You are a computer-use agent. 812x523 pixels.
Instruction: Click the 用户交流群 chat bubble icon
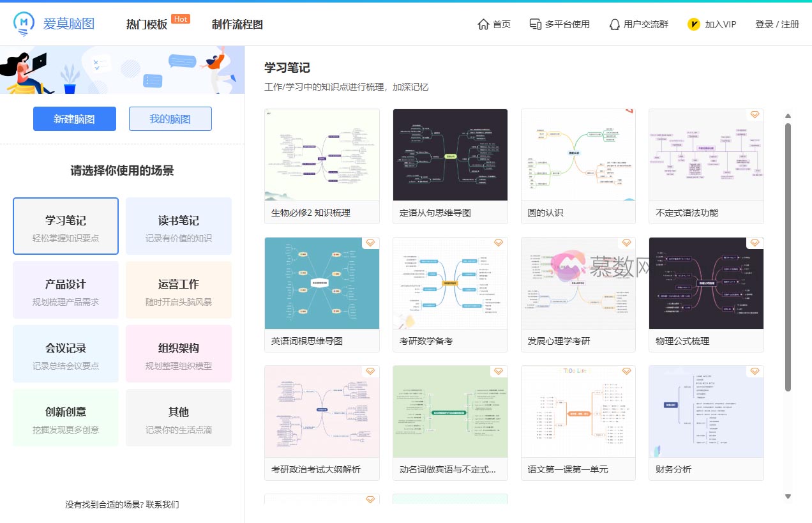click(614, 24)
